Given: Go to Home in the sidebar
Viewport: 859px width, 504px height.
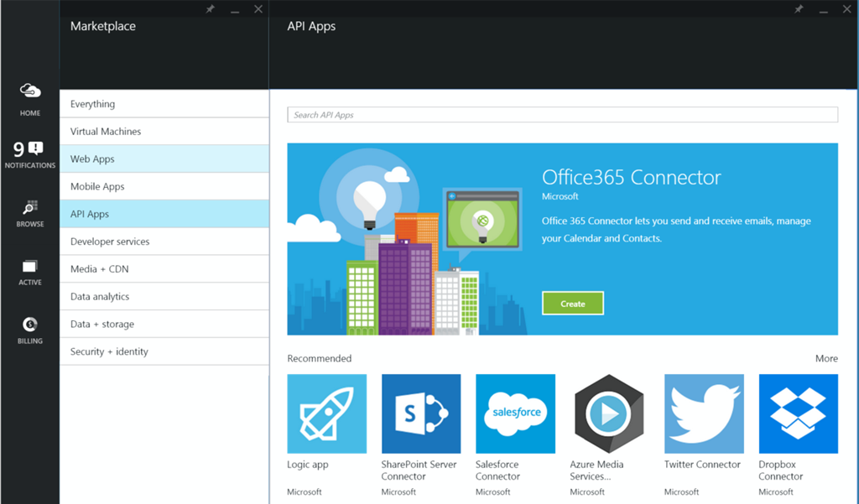Looking at the screenshot, I should 30,99.
